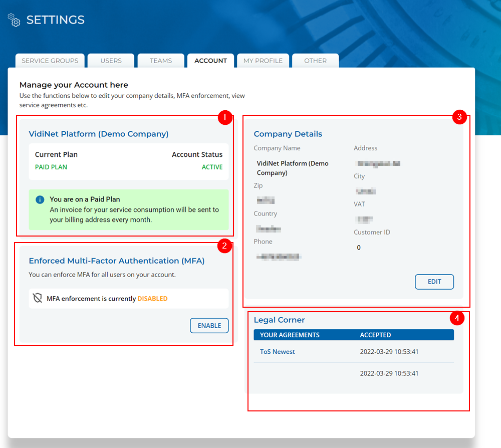
Task: Open the My Profile tab
Action: pos(263,61)
